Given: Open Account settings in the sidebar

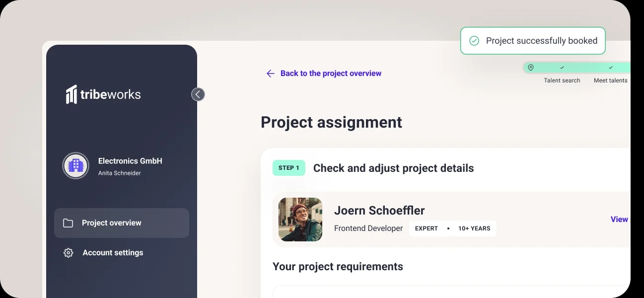Looking at the screenshot, I should [113, 253].
